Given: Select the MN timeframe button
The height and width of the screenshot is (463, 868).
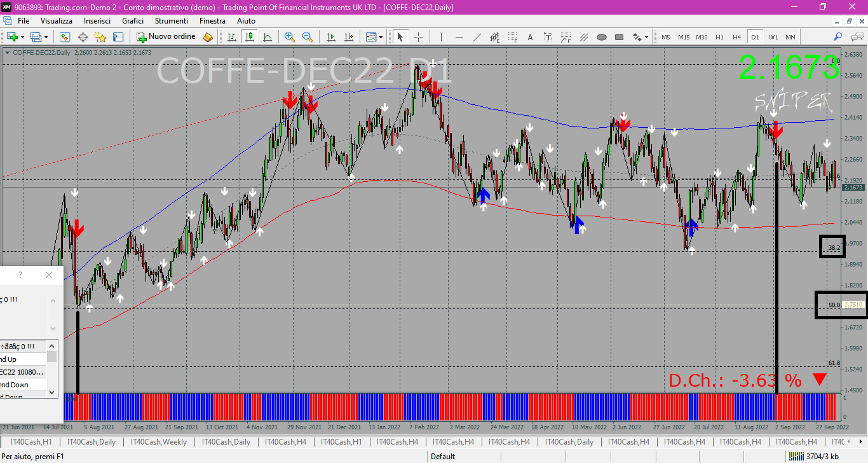Looking at the screenshot, I should coord(790,37).
